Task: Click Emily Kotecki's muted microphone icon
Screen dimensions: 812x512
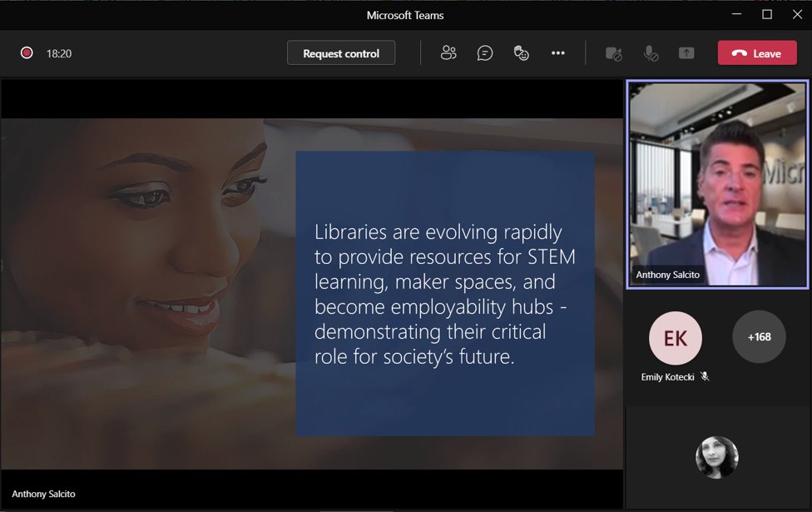Action: [x=705, y=376]
